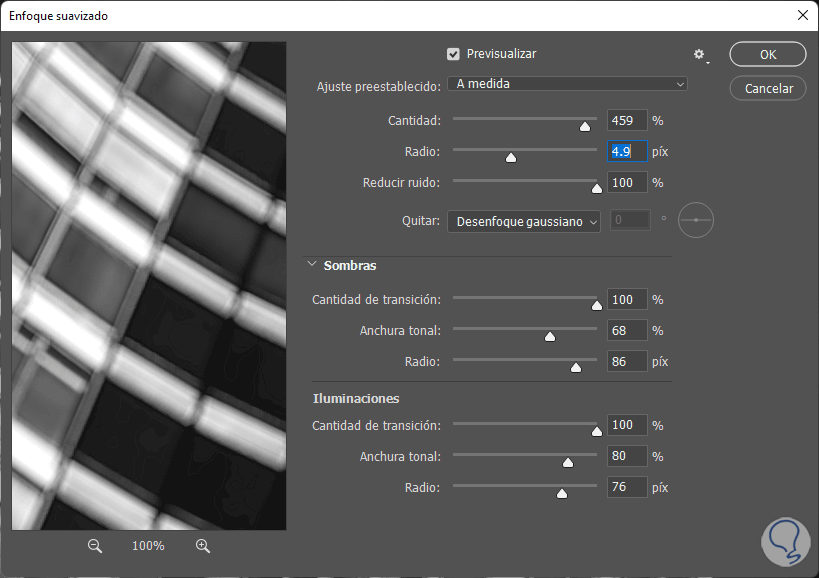This screenshot has width=819, height=578.
Task: Click the sharpening Radio slider handle
Action: (511, 157)
